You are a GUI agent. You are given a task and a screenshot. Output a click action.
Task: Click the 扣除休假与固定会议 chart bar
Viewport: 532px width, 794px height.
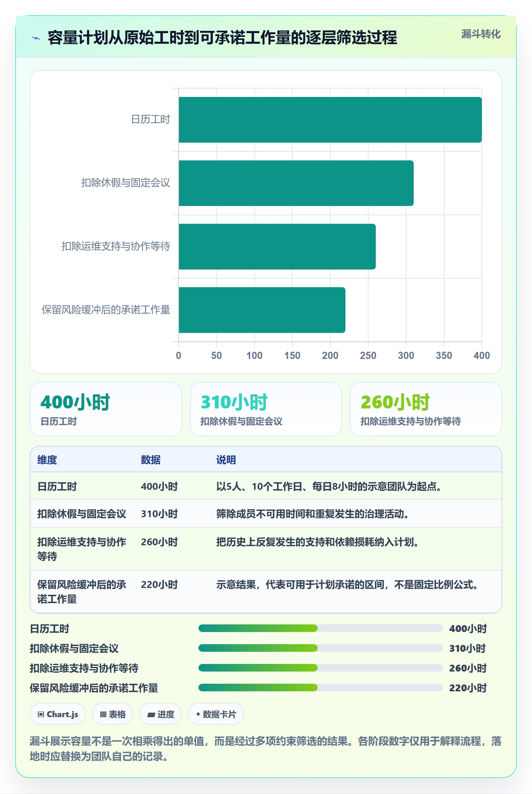[296, 183]
